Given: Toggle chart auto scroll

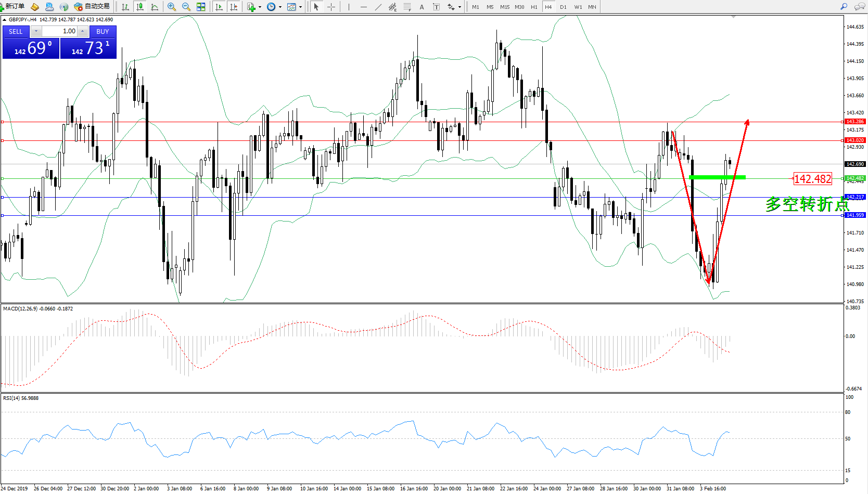Looking at the screenshot, I should (x=219, y=7).
